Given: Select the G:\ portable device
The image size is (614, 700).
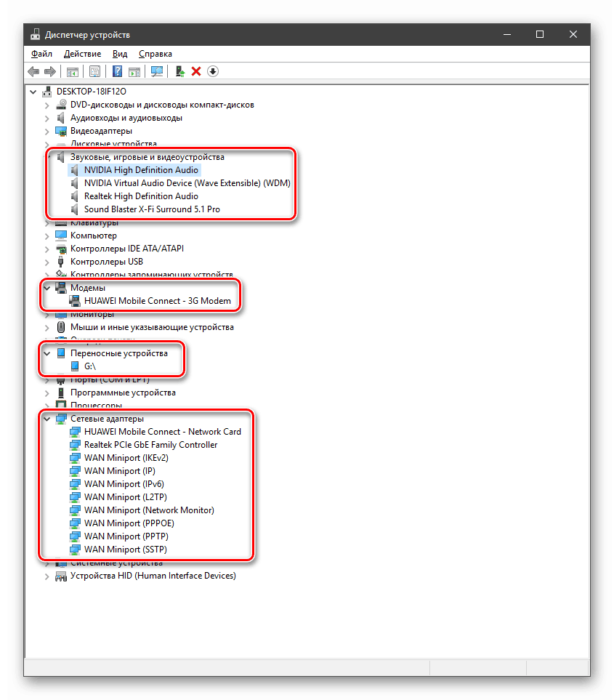Looking at the screenshot, I should pyautogui.click(x=89, y=366).
